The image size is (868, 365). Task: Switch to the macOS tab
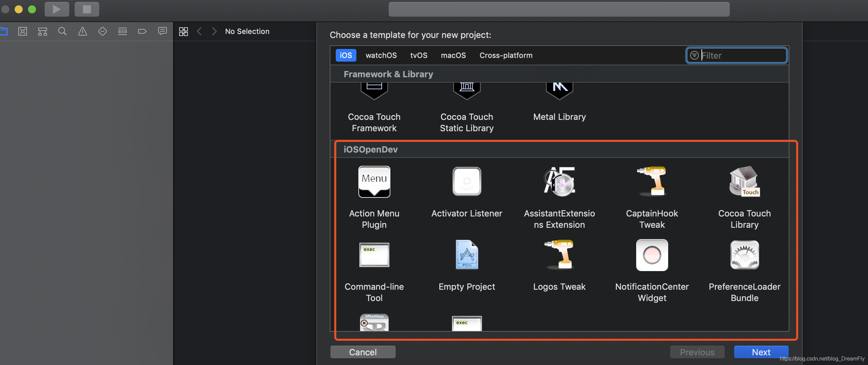pyautogui.click(x=453, y=55)
